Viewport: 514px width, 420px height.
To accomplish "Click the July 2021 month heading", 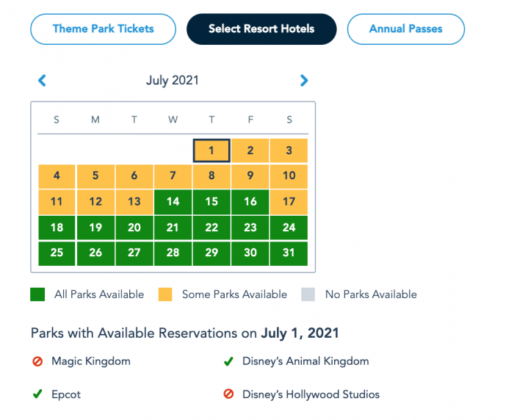I will (x=173, y=81).
